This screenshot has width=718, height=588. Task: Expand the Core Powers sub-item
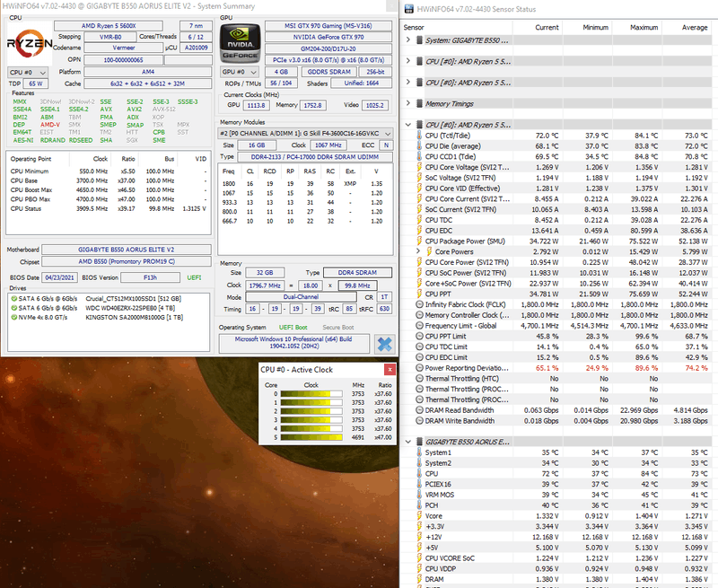tap(418, 251)
